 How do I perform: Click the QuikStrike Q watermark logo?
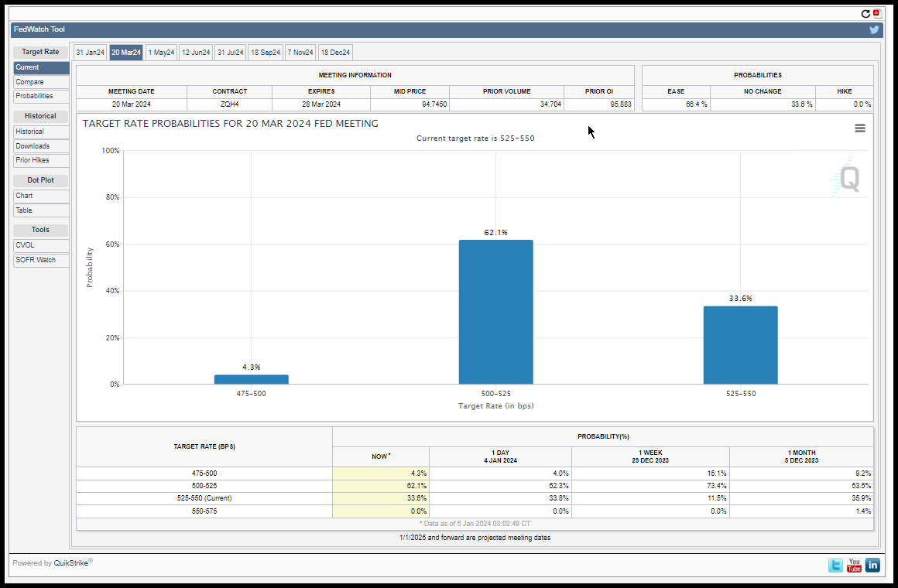click(x=846, y=179)
